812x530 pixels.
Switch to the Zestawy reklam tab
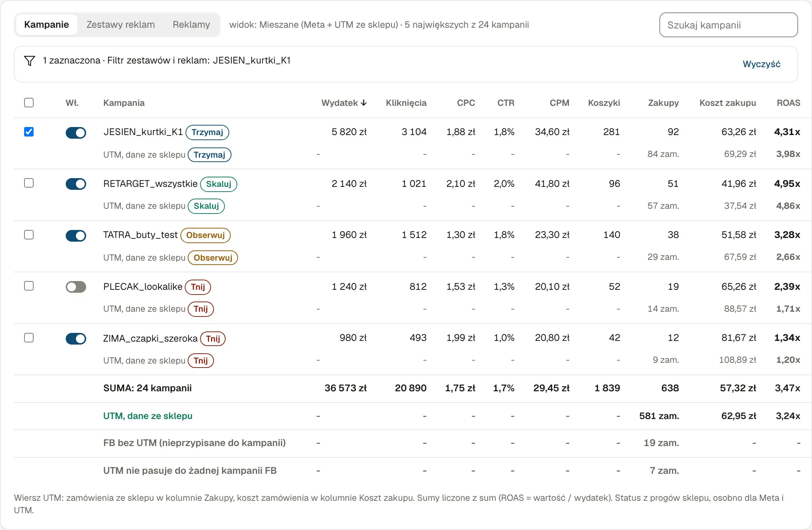click(x=120, y=25)
